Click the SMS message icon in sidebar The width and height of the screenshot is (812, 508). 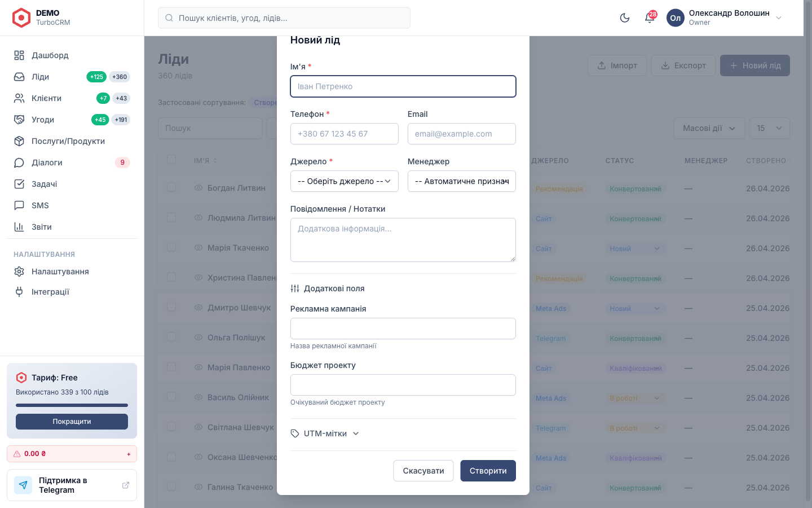pos(19,205)
